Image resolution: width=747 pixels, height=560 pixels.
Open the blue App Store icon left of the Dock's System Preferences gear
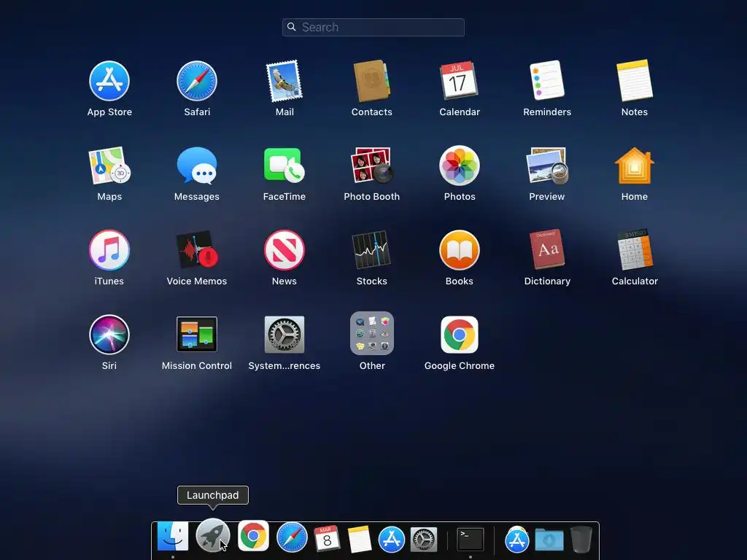[392, 540]
